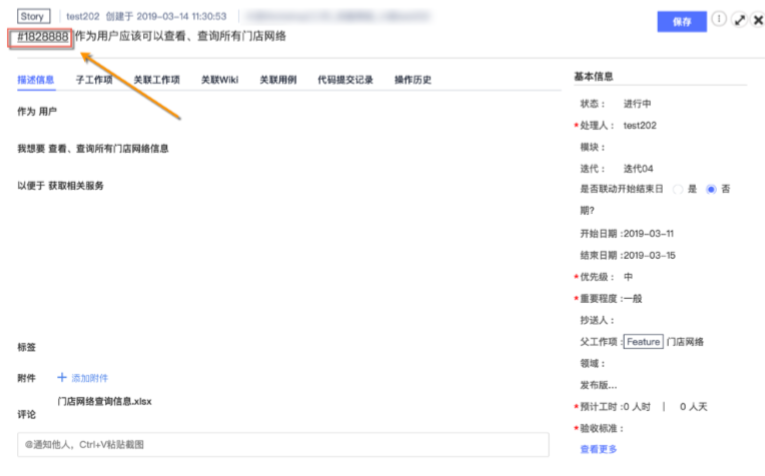This screenshot has height=476, width=765.
Task: Open the parent work item 门店网络
Action: coord(685,342)
